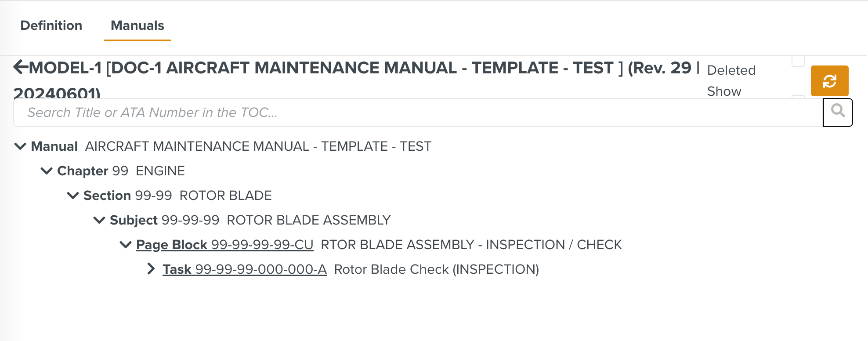Image resolution: width=868 pixels, height=341 pixels.
Task: Click the ROTOR BLADE ASSEMBLY subject title
Action: click(x=308, y=220)
